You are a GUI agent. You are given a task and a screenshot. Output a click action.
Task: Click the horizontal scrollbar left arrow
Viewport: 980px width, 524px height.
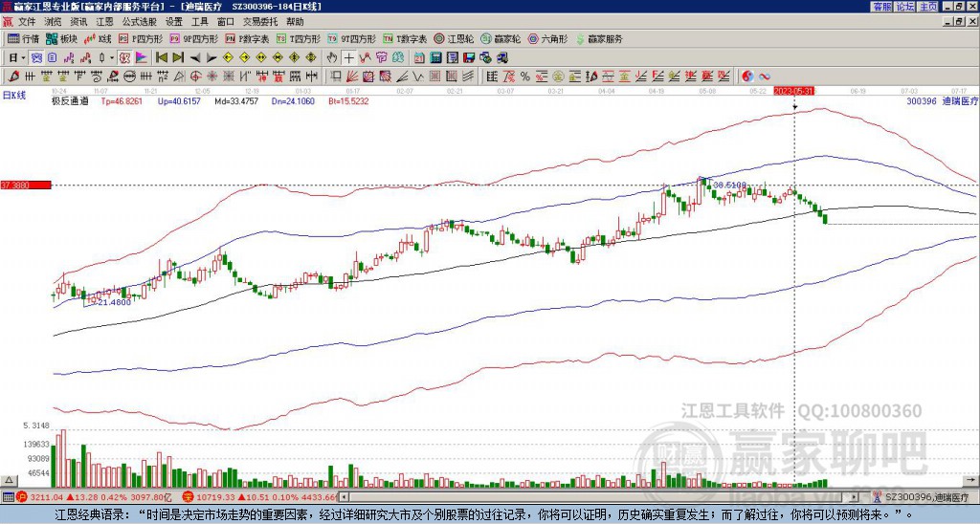(x=344, y=497)
